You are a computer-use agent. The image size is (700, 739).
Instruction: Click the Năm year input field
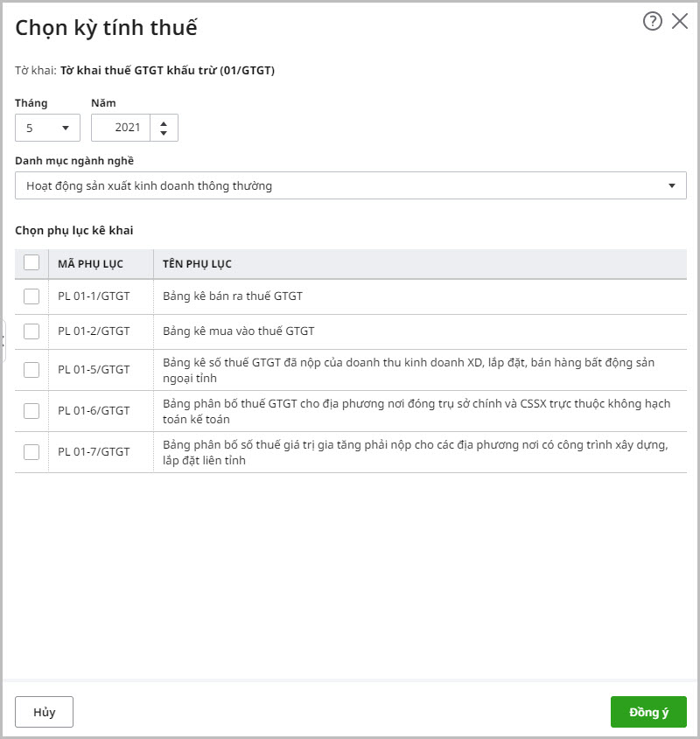tap(121, 128)
